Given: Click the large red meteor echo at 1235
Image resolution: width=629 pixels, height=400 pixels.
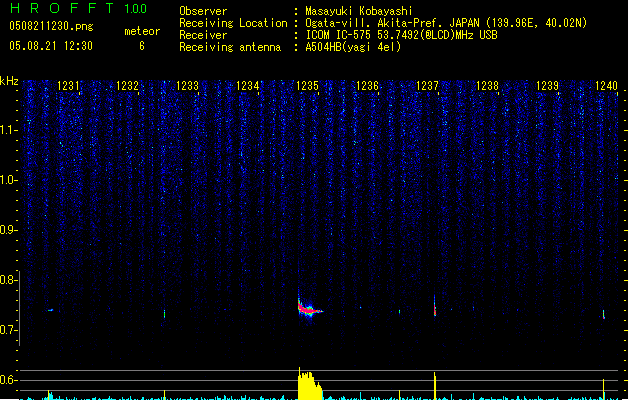Looking at the screenshot, I should [x=309, y=309].
